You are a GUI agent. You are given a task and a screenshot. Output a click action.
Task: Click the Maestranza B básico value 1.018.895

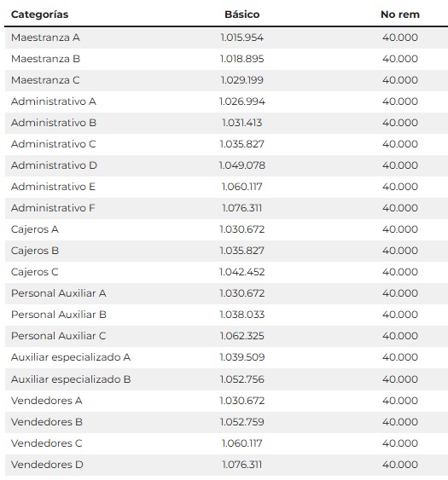(x=242, y=59)
